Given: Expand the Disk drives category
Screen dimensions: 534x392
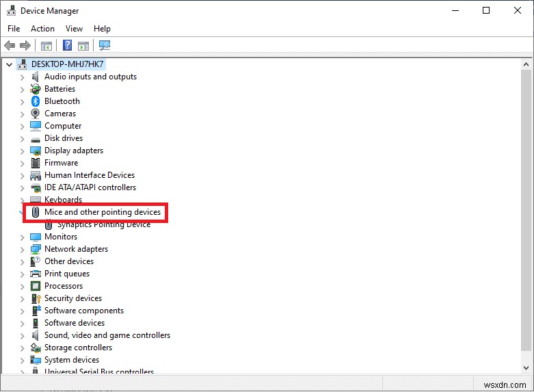Looking at the screenshot, I should click(x=22, y=139).
